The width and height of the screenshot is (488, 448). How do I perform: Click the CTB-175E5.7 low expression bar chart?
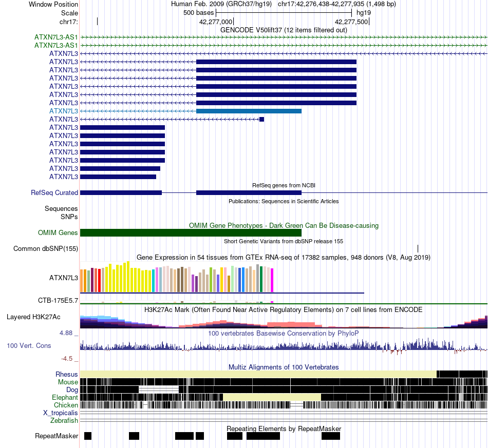pos(177,302)
